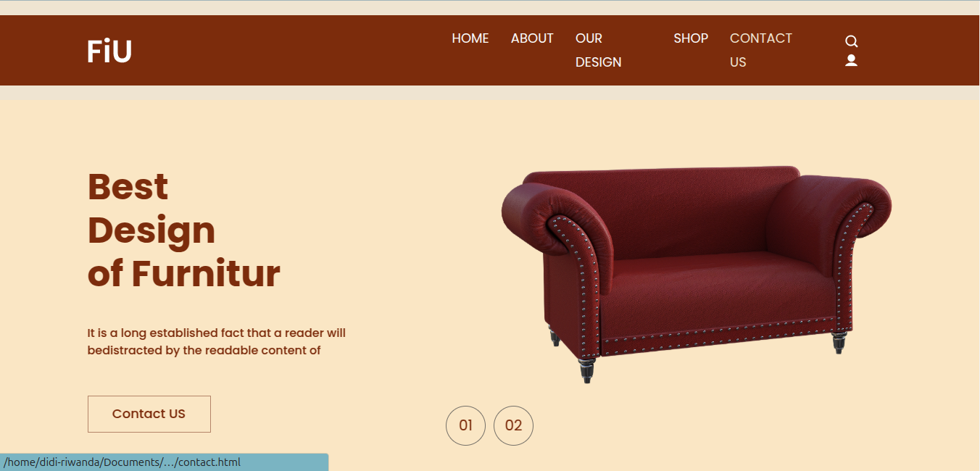
Task: Click the sofa's front left wooden leg
Action: click(587, 370)
